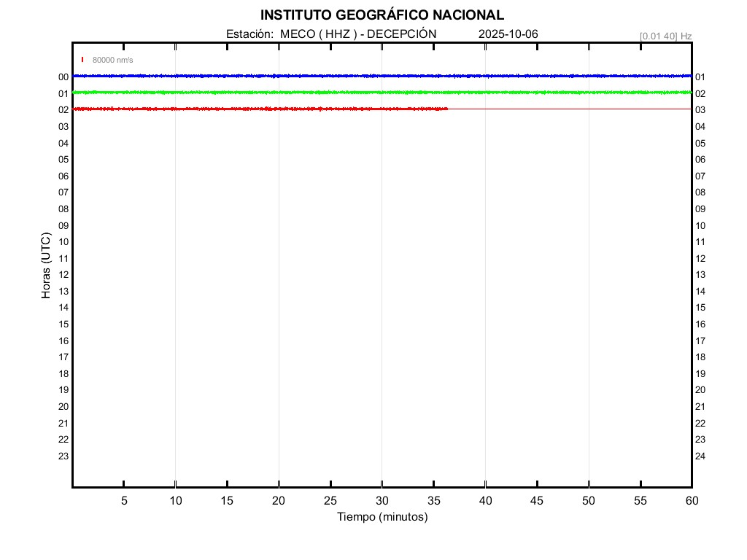Click the 60-minute tick label on the time axis
This screenshot has width=747, height=560.
(x=691, y=500)
